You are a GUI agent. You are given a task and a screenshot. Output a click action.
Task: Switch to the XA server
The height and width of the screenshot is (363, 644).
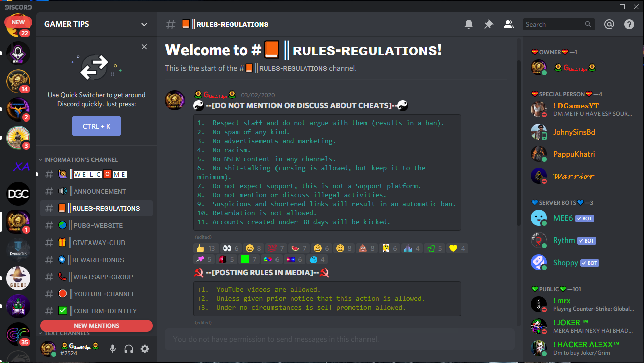click(x=18, y=166)
